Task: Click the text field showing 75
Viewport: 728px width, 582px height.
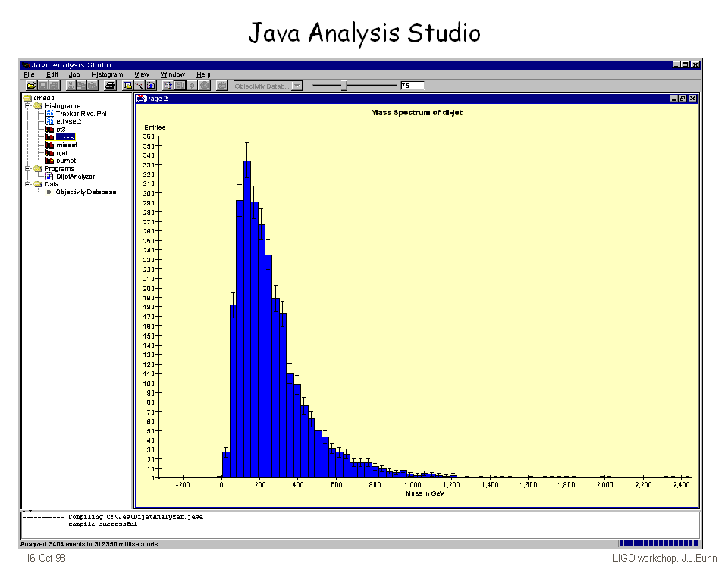Action: coord(412,86)
